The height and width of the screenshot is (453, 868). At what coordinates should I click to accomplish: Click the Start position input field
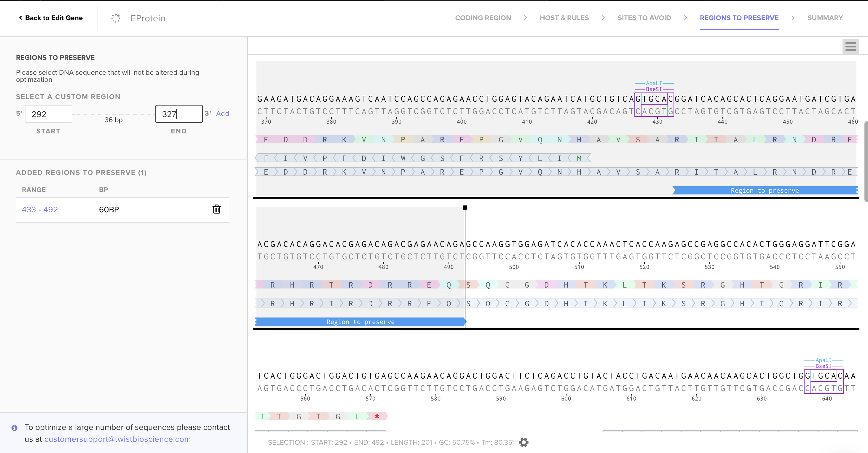[x=49, y=114]
